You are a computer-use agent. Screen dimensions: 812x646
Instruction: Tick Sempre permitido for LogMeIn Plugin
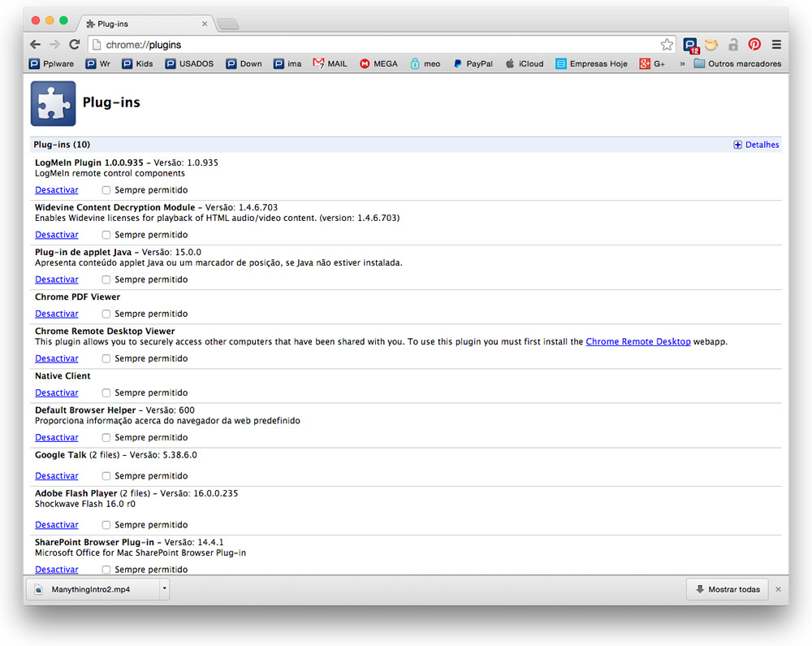tap(106, 190)
